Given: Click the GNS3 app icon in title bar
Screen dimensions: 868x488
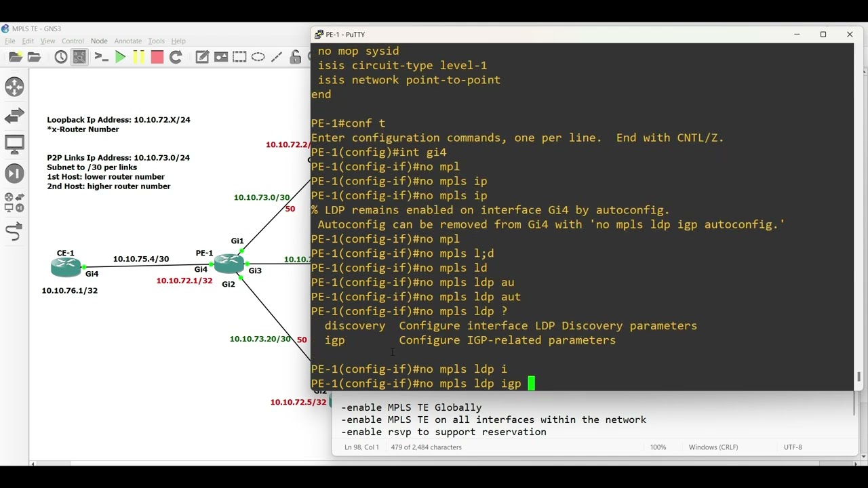Looking at the screenshot, I should pos(5,28).
